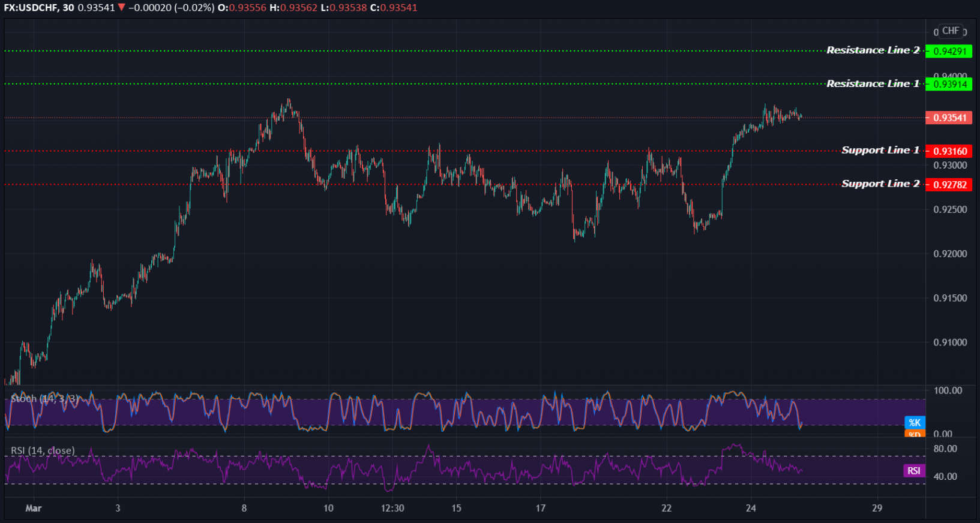Select the Stoch (14, 3, 3) indicator title

point(45,399)
